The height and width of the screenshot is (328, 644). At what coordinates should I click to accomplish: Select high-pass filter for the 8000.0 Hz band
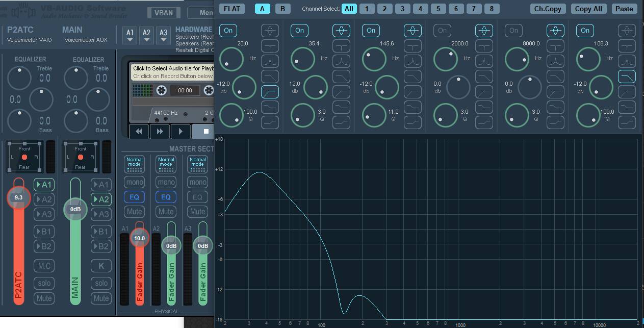click(x=556, y=92)
